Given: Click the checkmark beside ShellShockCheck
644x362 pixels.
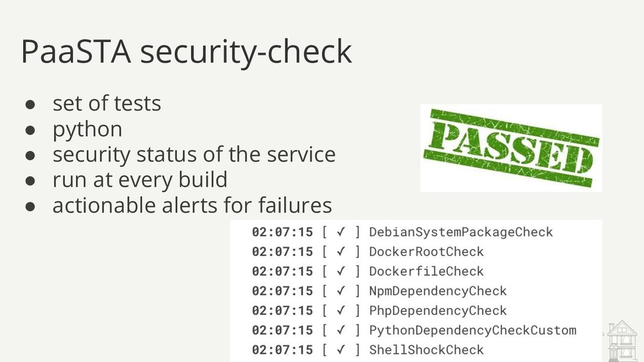Looking at the screenshot, I should [x=340, y=349].
